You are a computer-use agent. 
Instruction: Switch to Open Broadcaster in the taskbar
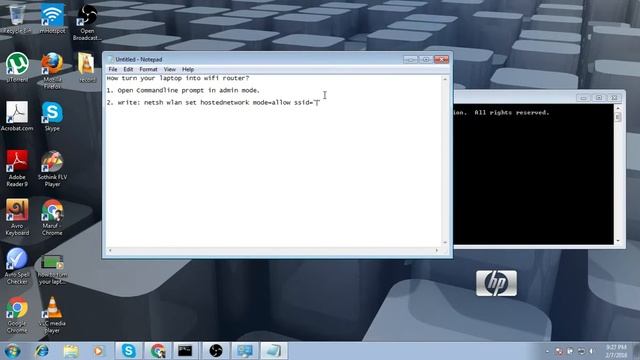pyautogui.click(x=216, y=351)
